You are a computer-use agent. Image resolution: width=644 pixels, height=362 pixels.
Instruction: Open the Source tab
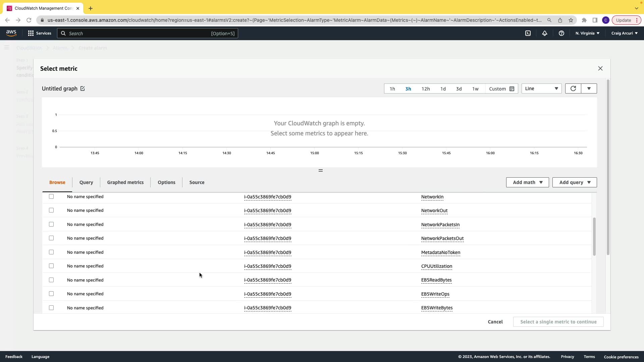197,182
